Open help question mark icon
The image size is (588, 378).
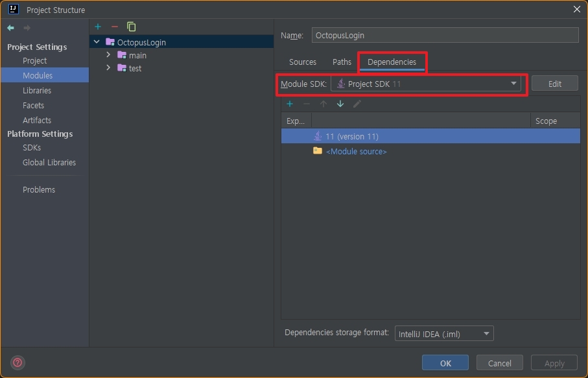(18, 362)
